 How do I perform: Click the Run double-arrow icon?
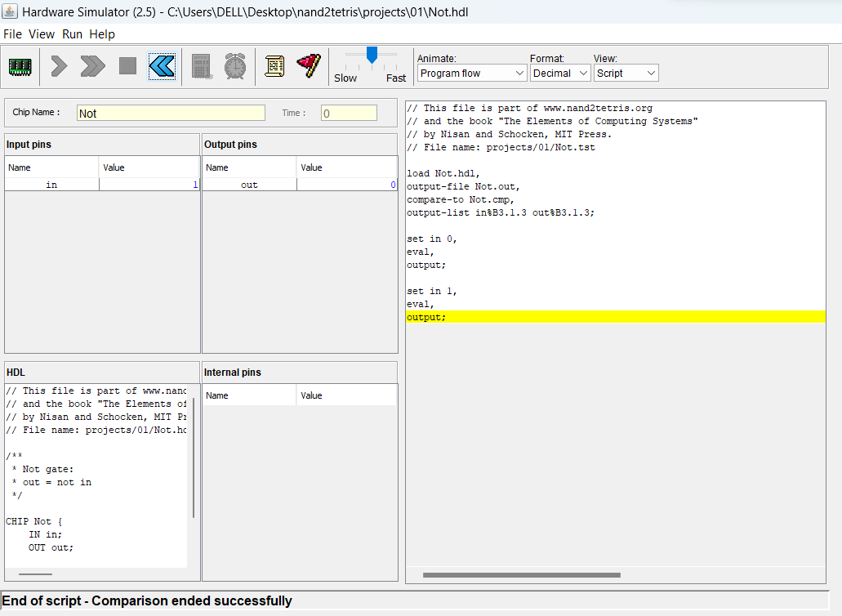(91, 66)
